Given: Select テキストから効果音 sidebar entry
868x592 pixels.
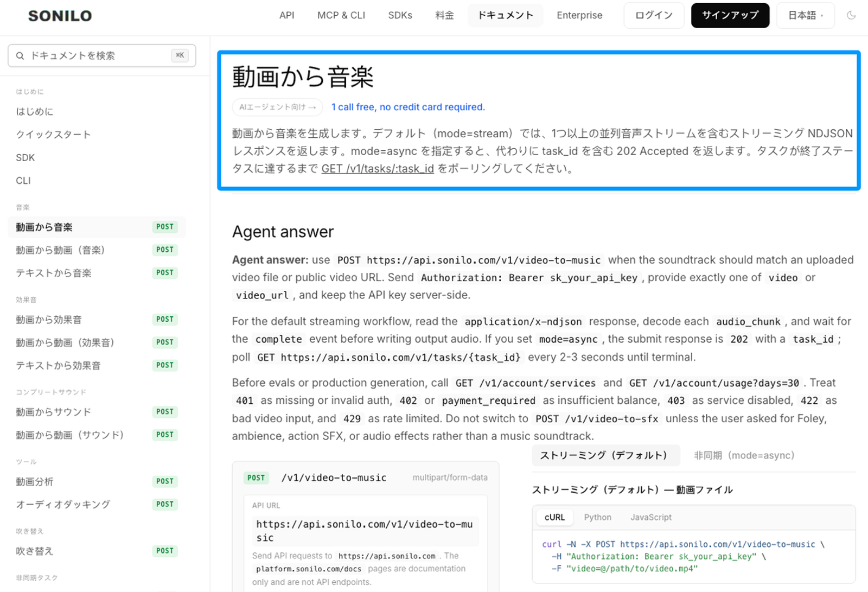Looking at the screenshot, I should 97,365.
